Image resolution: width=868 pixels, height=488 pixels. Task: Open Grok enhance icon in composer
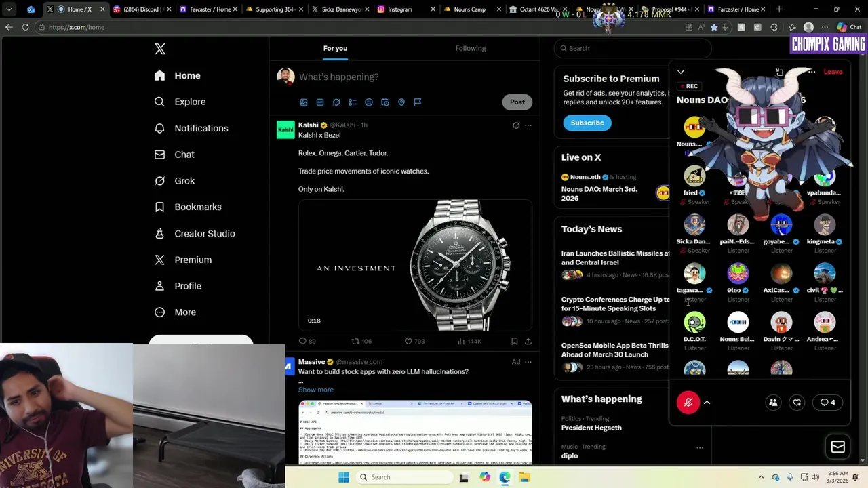(x=336, y=102)
